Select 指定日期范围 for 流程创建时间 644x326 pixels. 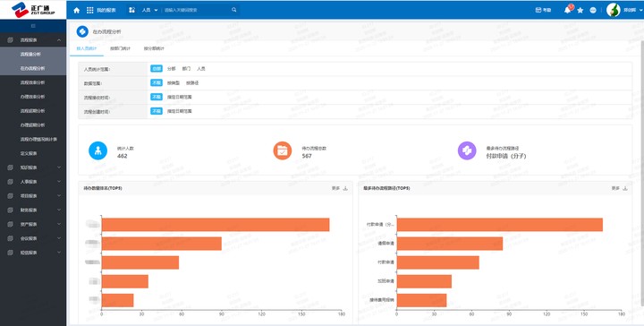[x=180, y=111]
